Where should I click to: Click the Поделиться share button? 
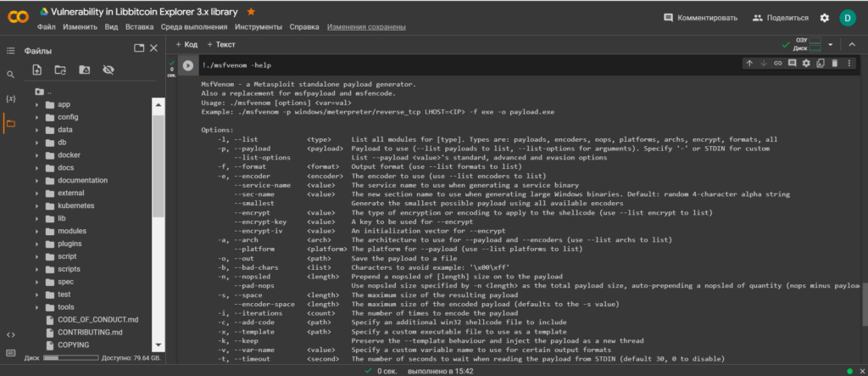pyautogui.click(x=781, y=18)
